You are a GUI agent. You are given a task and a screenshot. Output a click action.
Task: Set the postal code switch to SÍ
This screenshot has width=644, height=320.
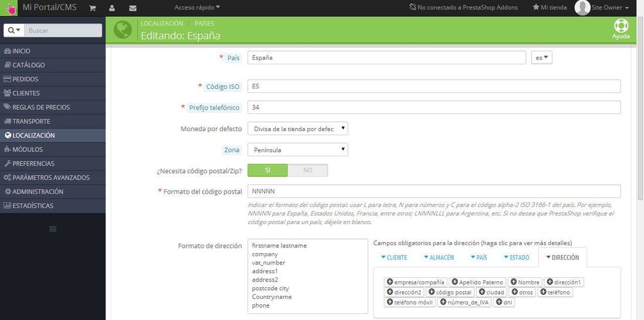[x=268, y=170]
